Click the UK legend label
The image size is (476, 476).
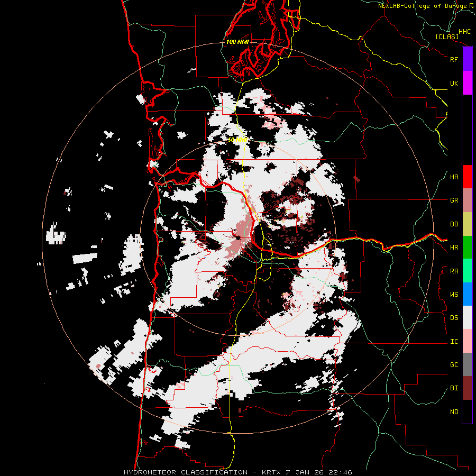[454, 83]
